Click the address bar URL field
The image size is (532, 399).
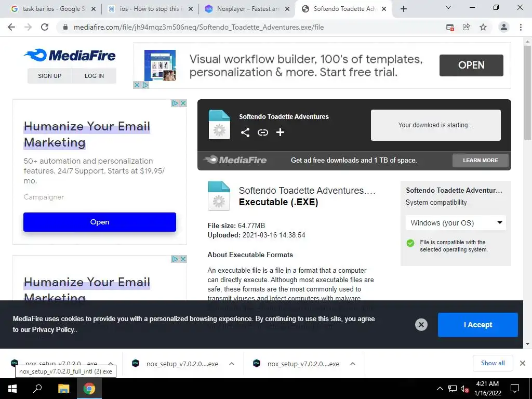[198, 27]
